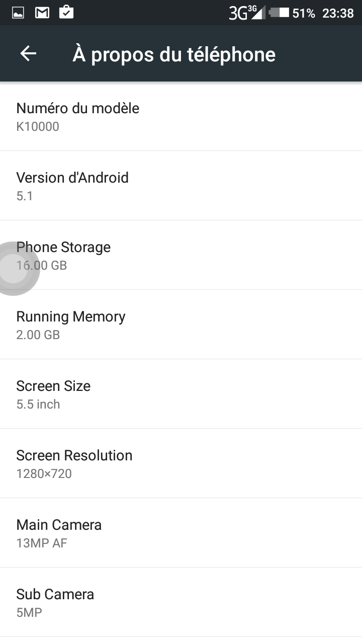Tap the 23:38 clock in status bar
The width and height of the screenshot is (362, 644).
(x=338, y=13)
